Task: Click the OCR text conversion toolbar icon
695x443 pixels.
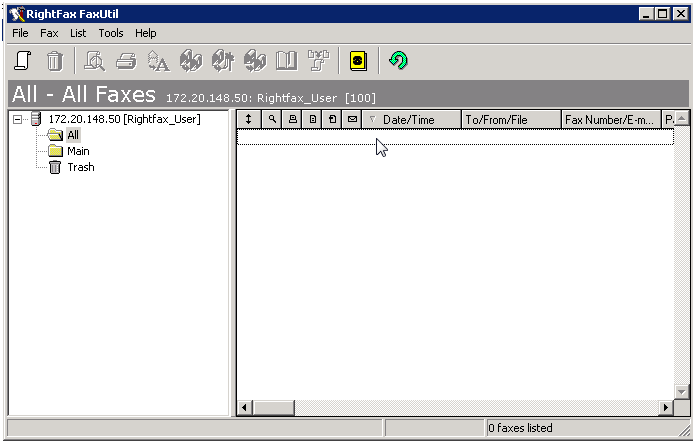Action: 159,61
